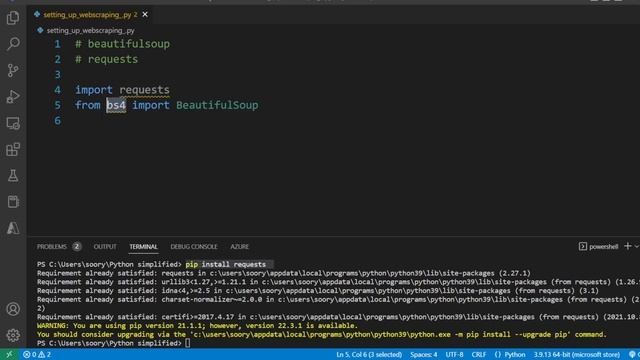Open the Search view in activity bar
The width and height of the screenshot is (640, 360).
point(13,44)
